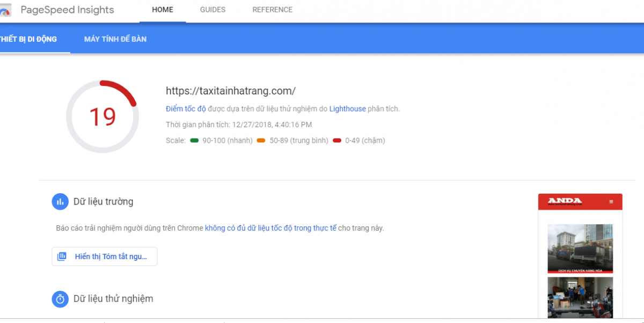
Task: Follow the Điểm tốc độ link
Action: tap(186, 109)
